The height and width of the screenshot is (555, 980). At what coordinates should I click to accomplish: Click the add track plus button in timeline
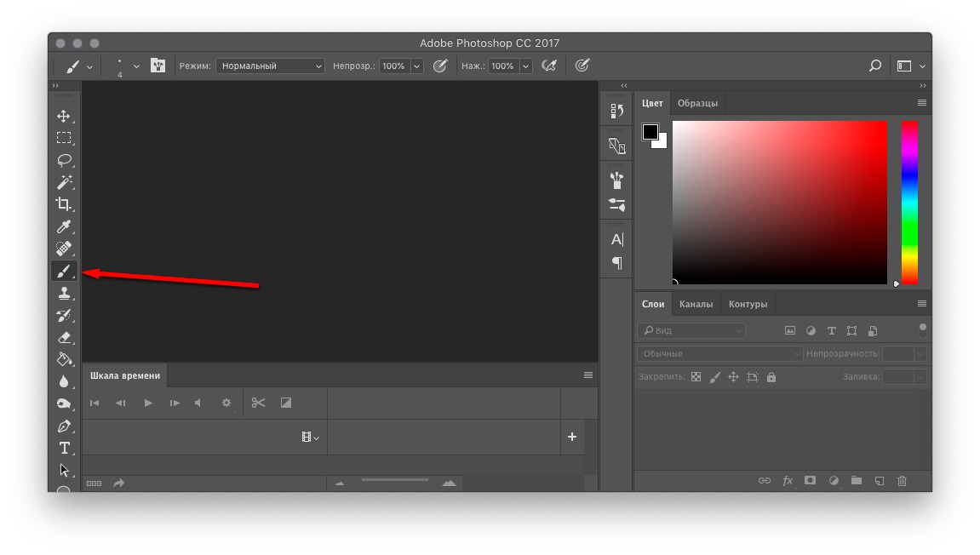pos(572,437)
